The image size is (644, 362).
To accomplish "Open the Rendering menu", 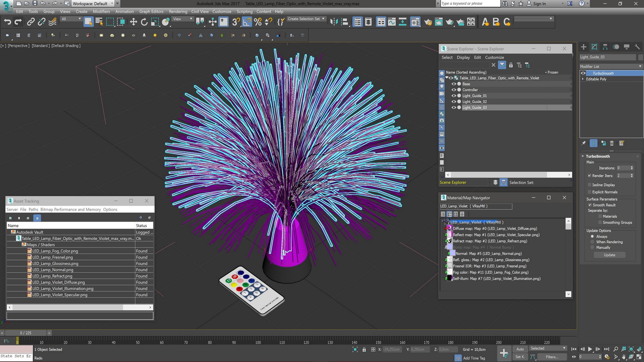I will click(x=178, y=11).
